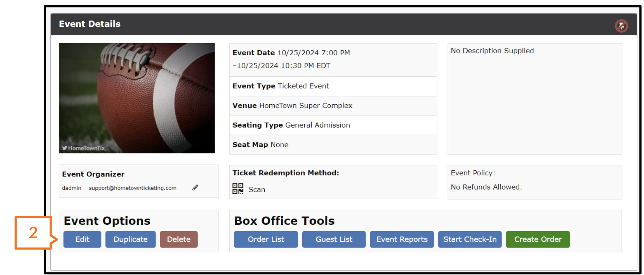Click the Event Date row

coord(333,59)
